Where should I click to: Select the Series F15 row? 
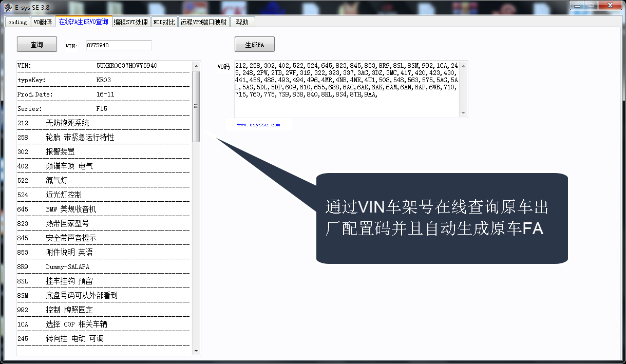point(104,109)
